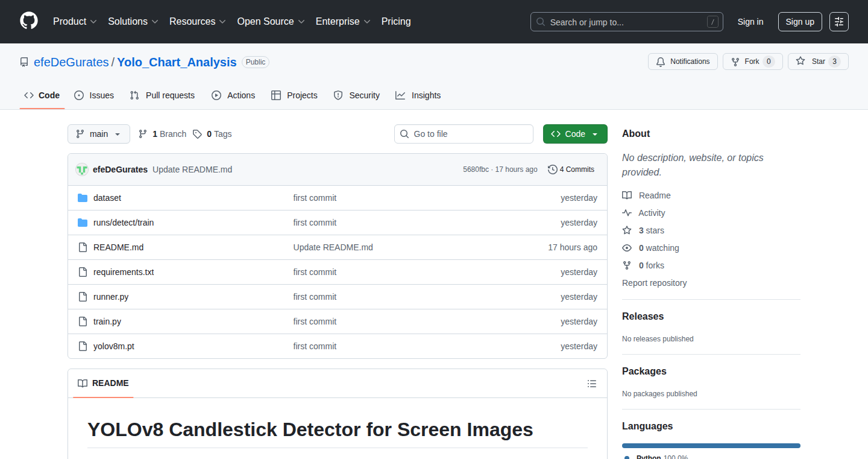Screen dimensions: 868x459
Task: Click the search magnifier icon in header
Action: (541, 22)
